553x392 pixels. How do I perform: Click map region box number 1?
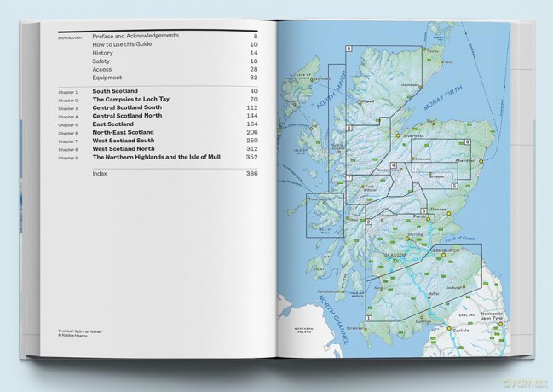pos(369,318)
